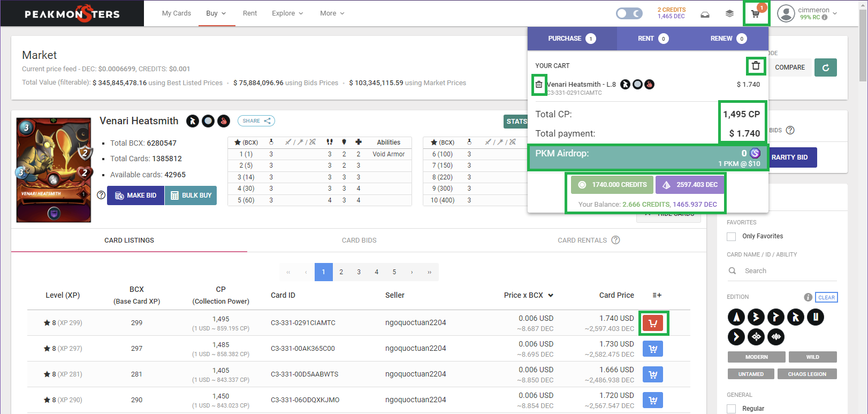
Task: Open add-columns icon in listings header
Action: (657, 295)
